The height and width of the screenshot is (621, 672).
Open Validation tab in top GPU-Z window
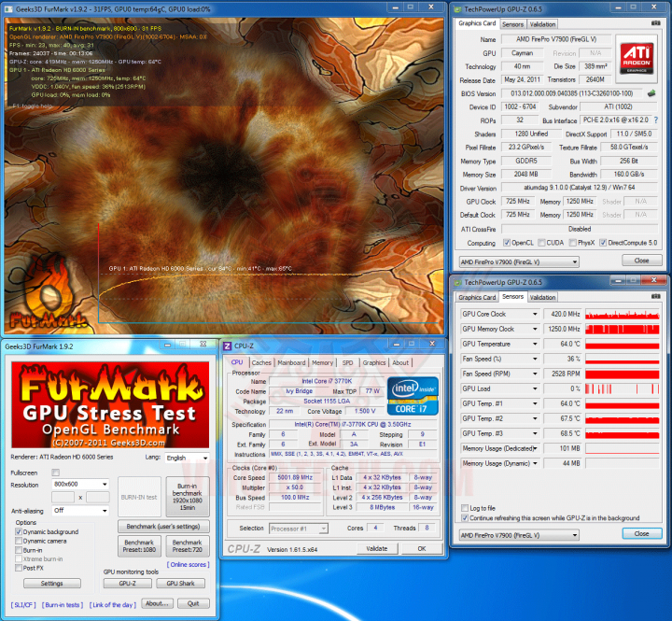[x=542, y=24]
